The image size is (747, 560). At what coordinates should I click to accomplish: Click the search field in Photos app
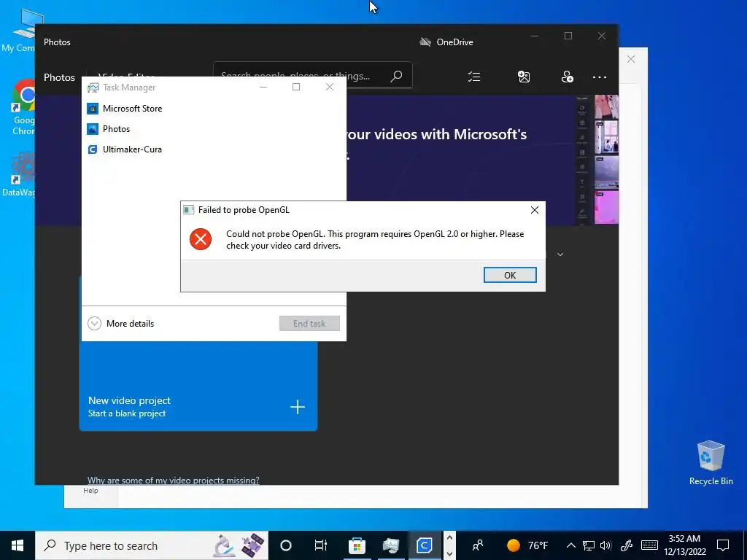click(x=312, y=75)
